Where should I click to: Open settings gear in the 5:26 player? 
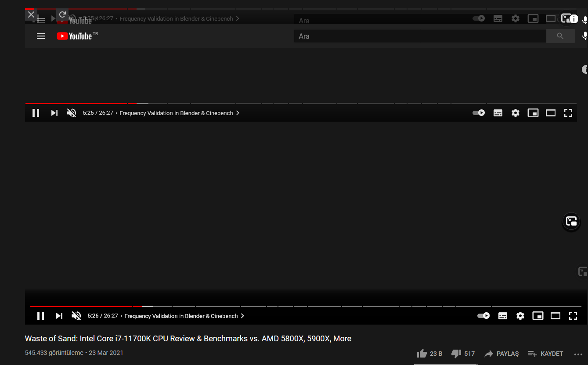click(x=520, y=316)
